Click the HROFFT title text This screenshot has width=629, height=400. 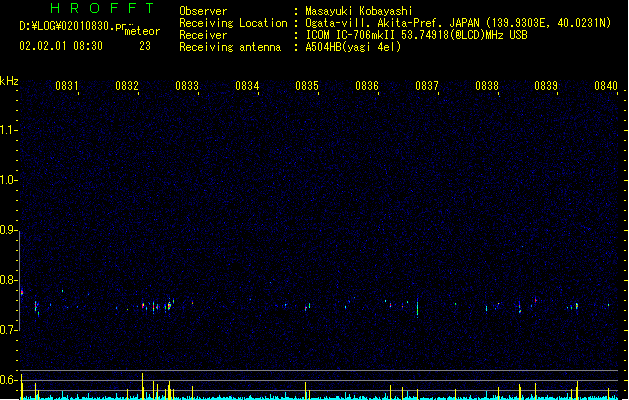(103, 8)
